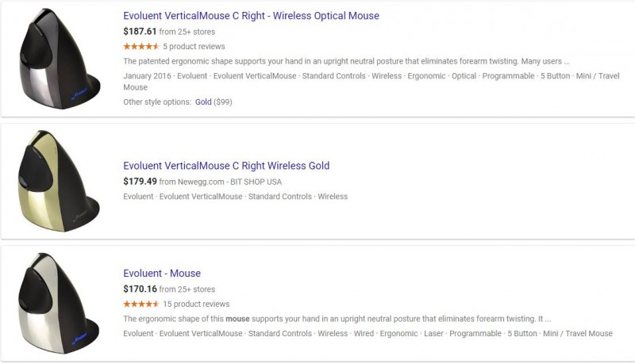
Task: Open Evoluent VerticalMouse C Right Wireless Gold link
Action: coord(226,166)
